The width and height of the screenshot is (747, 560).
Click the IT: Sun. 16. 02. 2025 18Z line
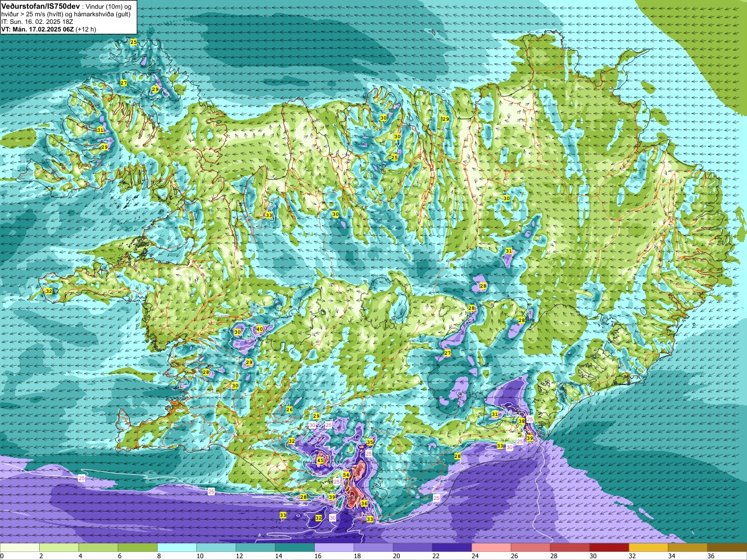click(x=37, y=21)
